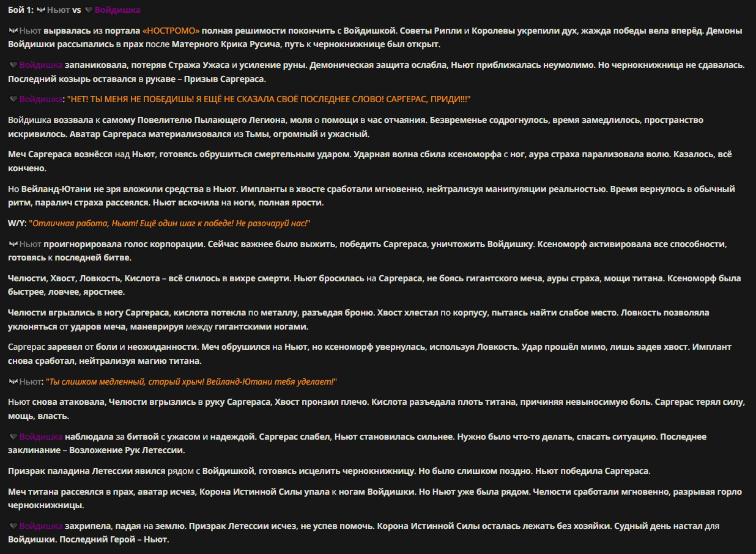Click the 'W/Y:' speaker label
This screenshot has width=756, height=554.
17,223
